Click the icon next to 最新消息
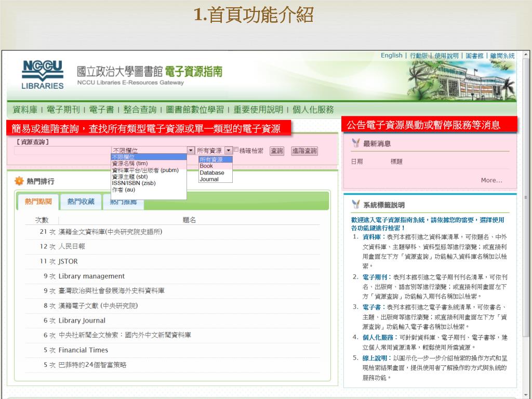Image resolution: width=532 pixels, height=399 pixels. click(x=356, y=143)
